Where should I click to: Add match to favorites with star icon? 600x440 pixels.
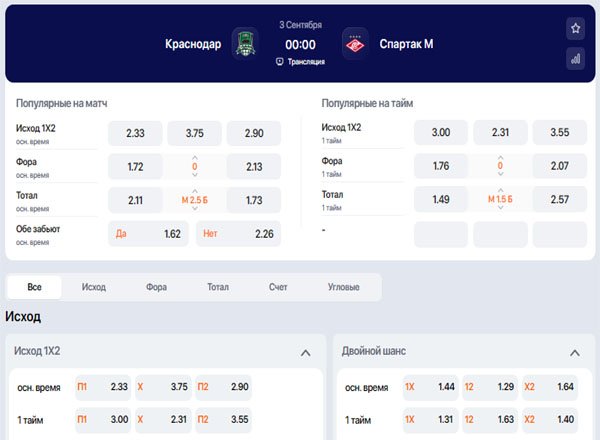[575, 28]
